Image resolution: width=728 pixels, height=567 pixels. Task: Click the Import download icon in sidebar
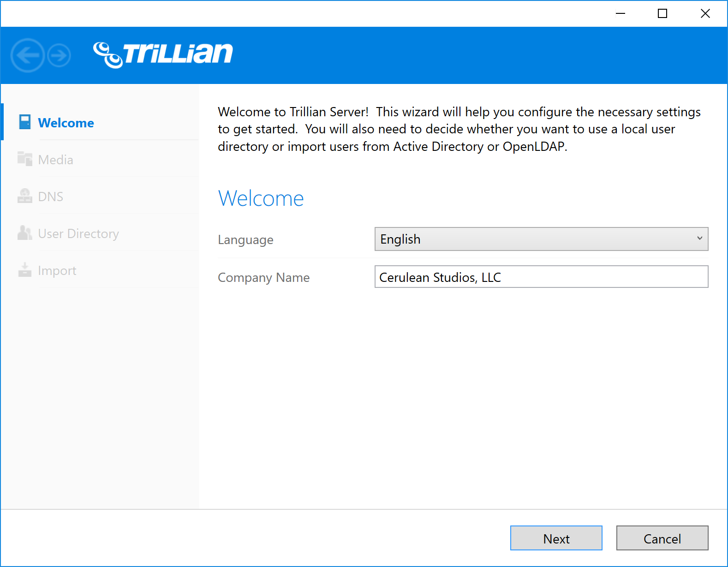[25, 270]
